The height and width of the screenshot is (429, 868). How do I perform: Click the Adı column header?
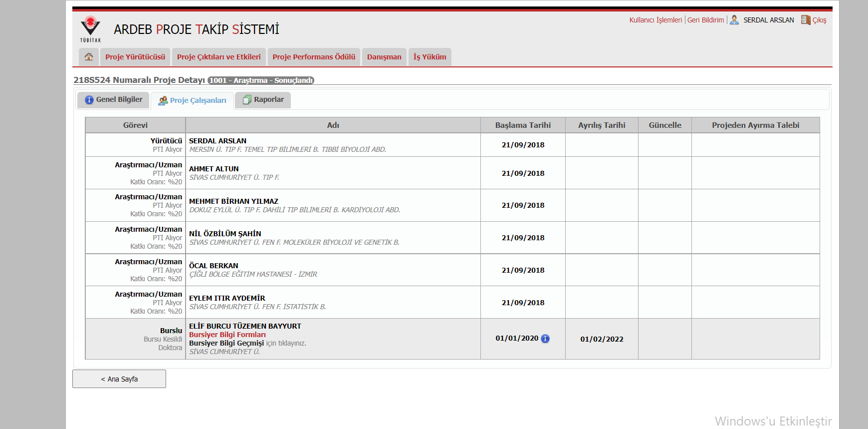pyautogui.click(x=333, y=125)
